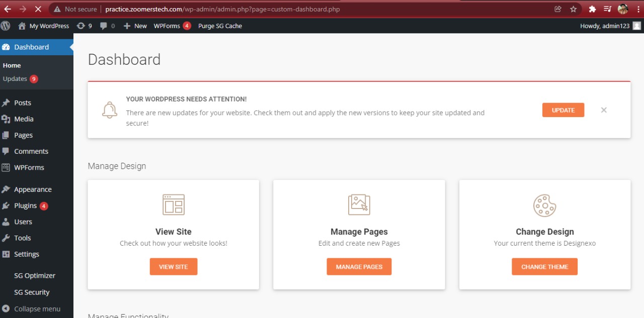Click the Pages icon in sidebar

pyautogui.click(x=6, y=135)
